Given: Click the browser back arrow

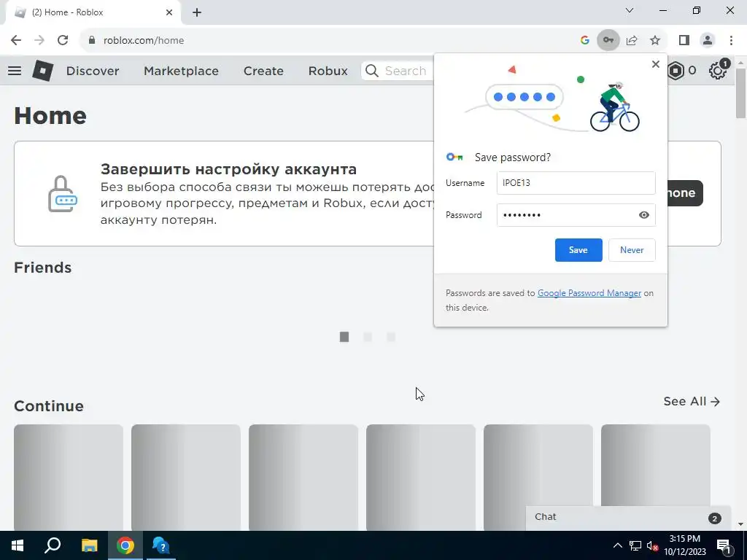Looking at the screenshot, I should tap(16, 40).
